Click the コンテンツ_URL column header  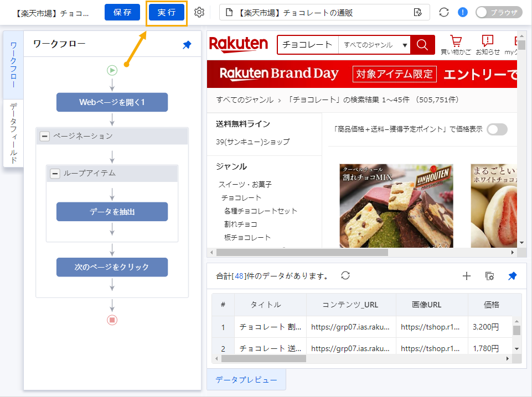351,305
